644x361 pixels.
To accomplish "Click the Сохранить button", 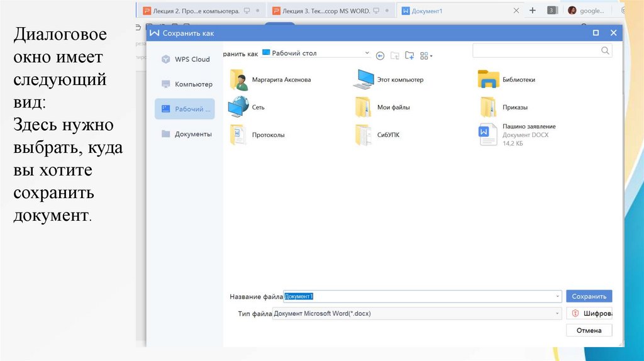I will (589, 296).
